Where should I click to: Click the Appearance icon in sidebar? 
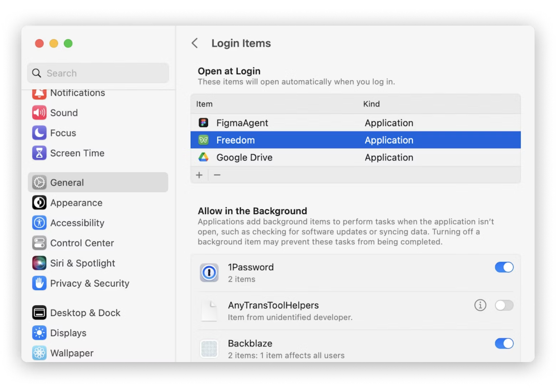[x=39, y=203]
